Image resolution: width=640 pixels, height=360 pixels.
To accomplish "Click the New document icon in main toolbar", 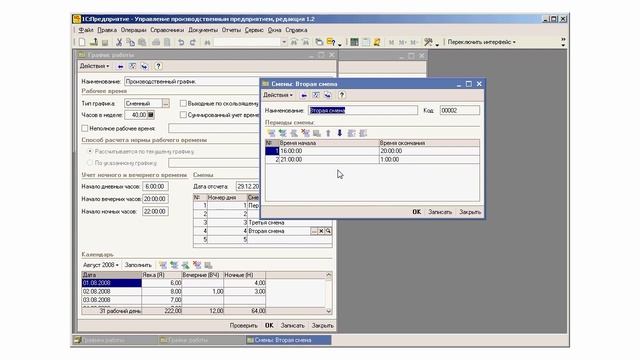I will tap(82, 42).
